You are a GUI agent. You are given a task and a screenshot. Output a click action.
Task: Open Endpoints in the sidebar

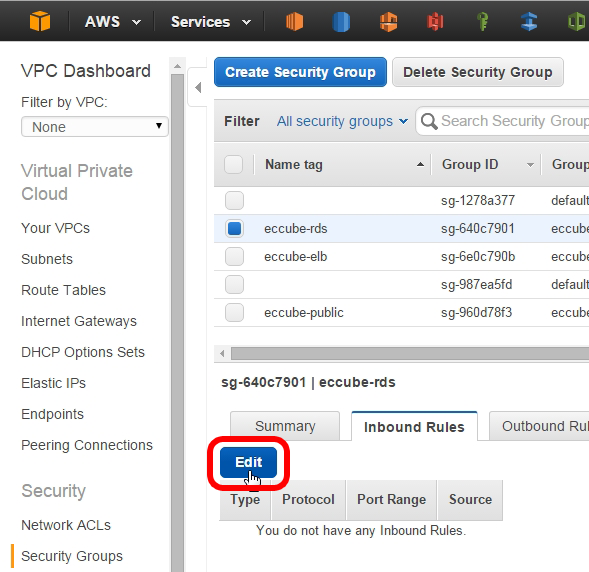pos(53,414)
